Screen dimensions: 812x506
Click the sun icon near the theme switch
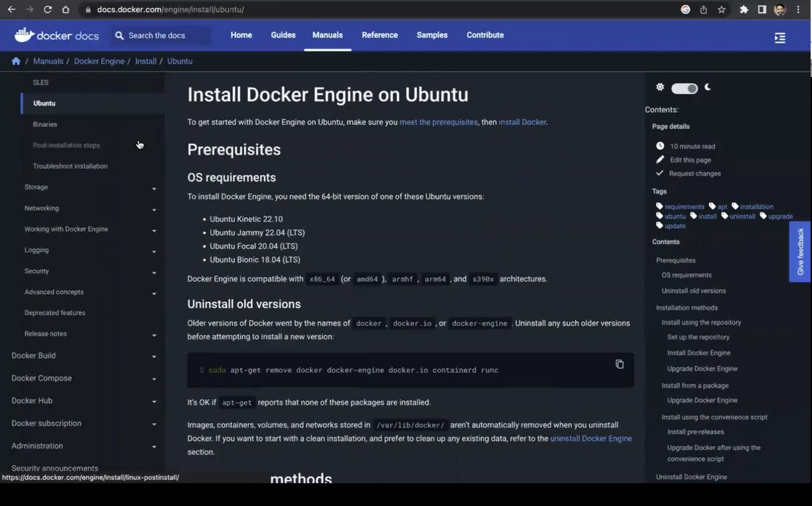[x=660, y=87]
